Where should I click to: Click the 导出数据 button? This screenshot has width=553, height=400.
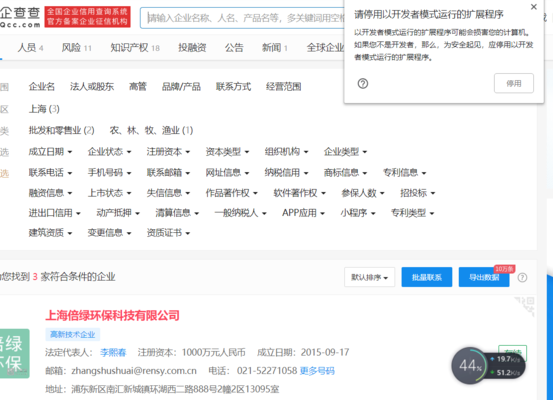point(484,277)
